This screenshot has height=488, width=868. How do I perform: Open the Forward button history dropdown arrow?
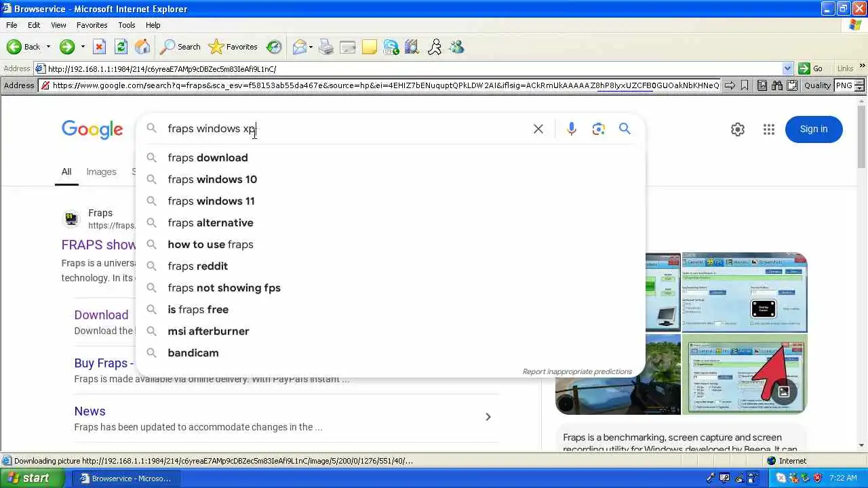pyautogui.click(x=83, y=47)
